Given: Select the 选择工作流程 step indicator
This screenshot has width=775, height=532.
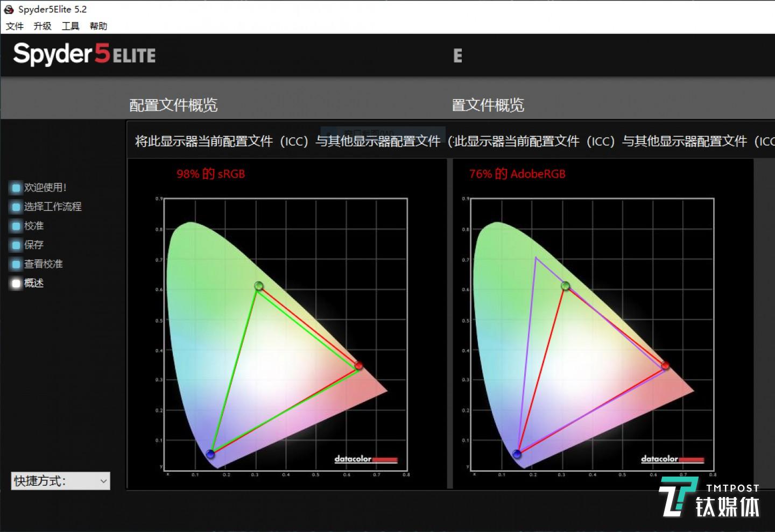Looking at the screenshot, I should (x=16, y=207).
